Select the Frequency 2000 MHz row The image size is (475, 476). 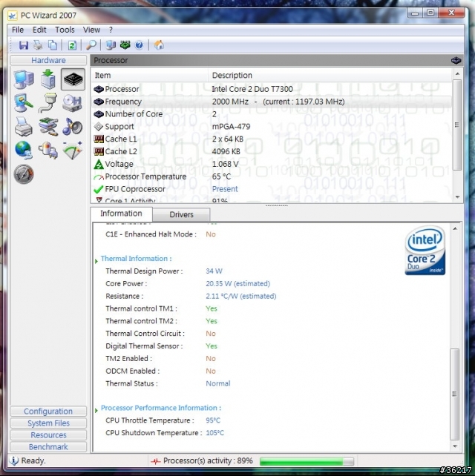(x=272, y=102)
